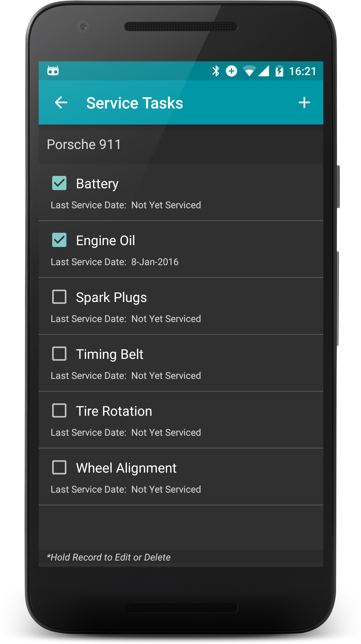
Task: Tap the Service Tasks title
Action: [135, 103]
